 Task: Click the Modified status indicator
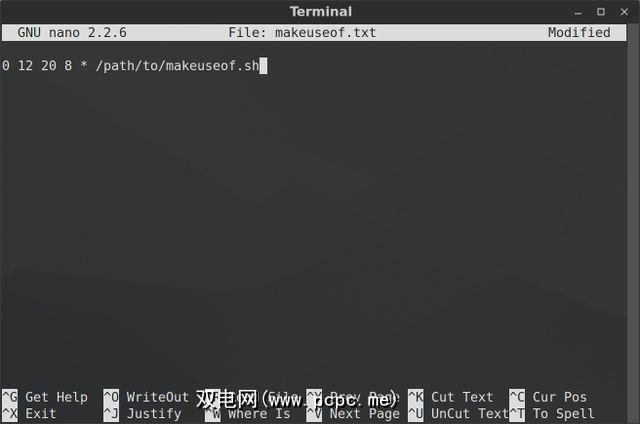(579, 32)
